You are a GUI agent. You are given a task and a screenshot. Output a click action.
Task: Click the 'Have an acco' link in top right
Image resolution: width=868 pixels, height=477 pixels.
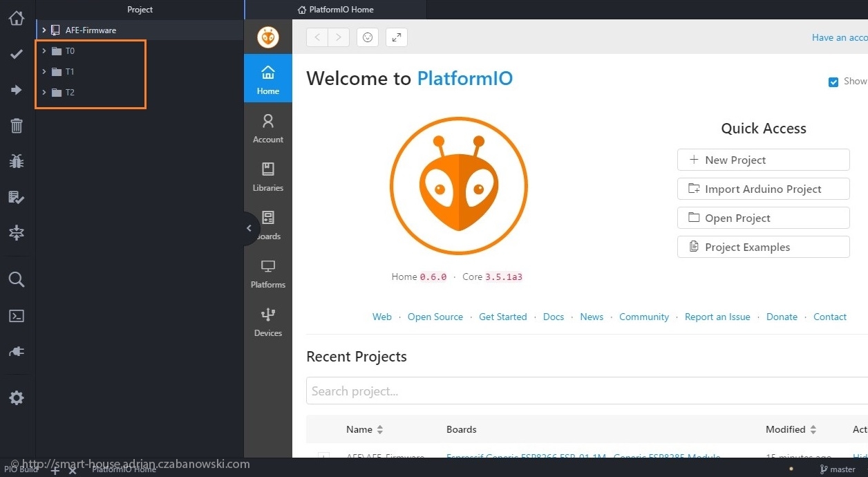coord(840,37)
